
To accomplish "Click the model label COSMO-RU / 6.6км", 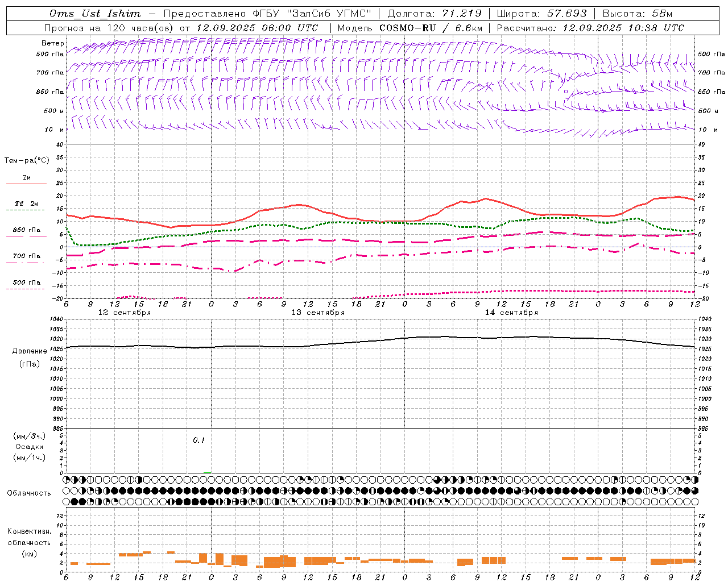I will pos(431,28).
